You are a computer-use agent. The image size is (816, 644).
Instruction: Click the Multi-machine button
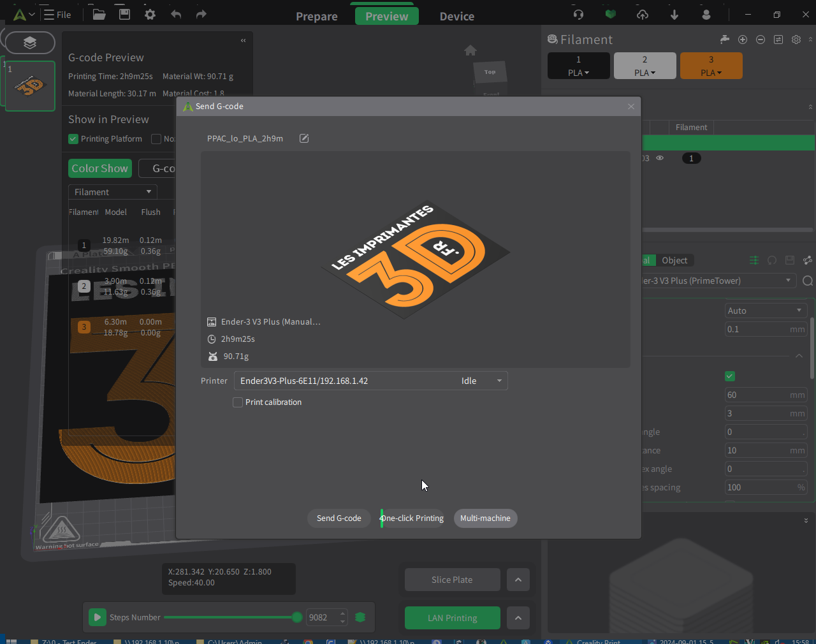point(485,518)
